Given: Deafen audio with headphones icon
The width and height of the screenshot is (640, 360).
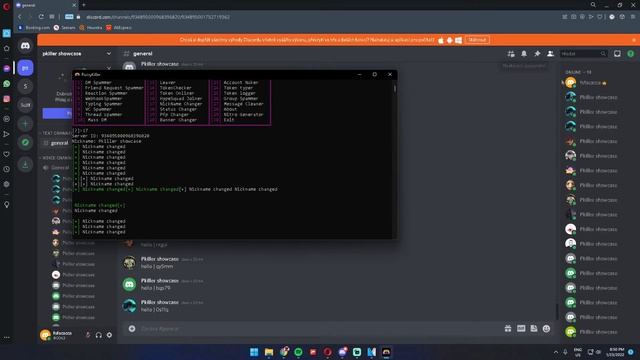Looking at the screenshot, I should (x=99, y=335).
